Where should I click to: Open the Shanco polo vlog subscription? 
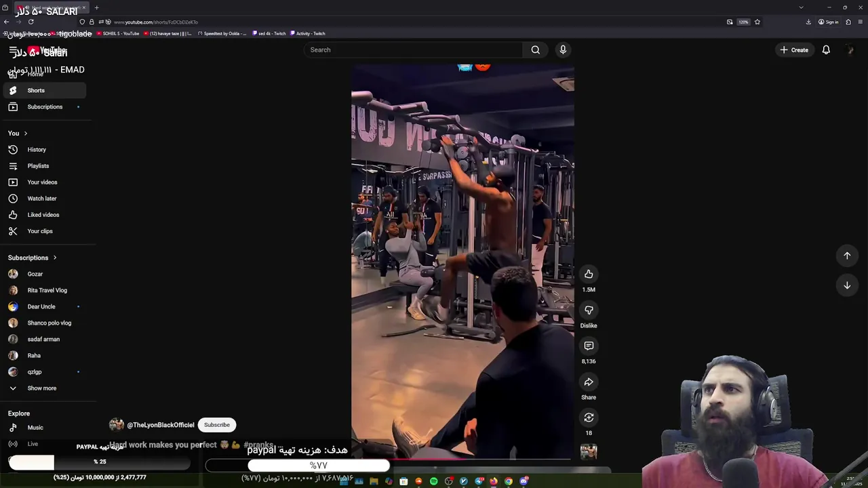point(45,323)
